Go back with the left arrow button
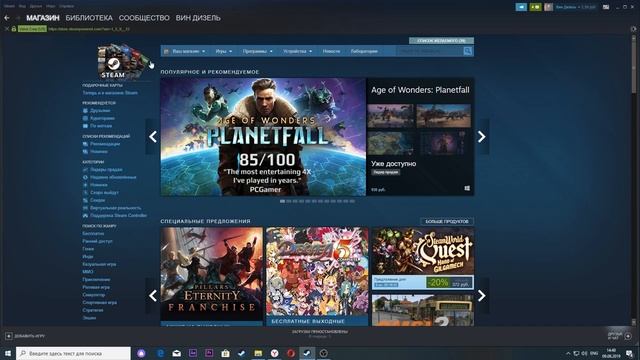640x360 pixels. [7, 18]
